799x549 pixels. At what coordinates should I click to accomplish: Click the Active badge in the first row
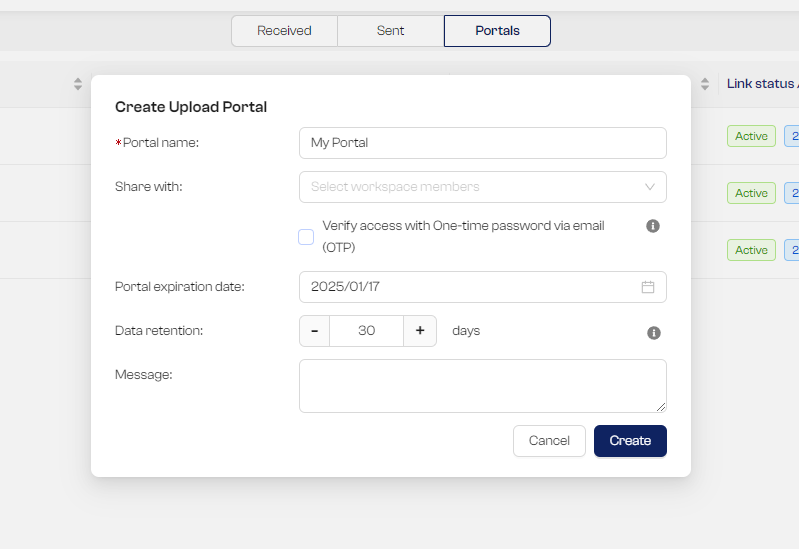click(751, 136)
